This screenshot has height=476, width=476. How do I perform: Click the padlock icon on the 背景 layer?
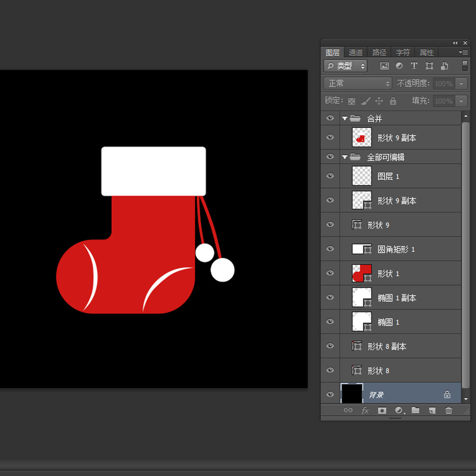coord(447,395)
